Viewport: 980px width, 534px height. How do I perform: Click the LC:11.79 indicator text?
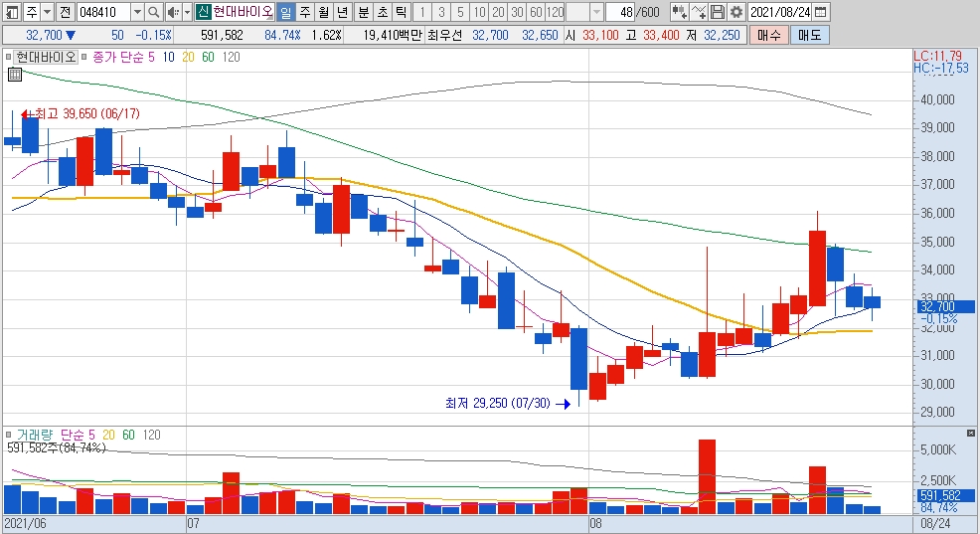937,57
